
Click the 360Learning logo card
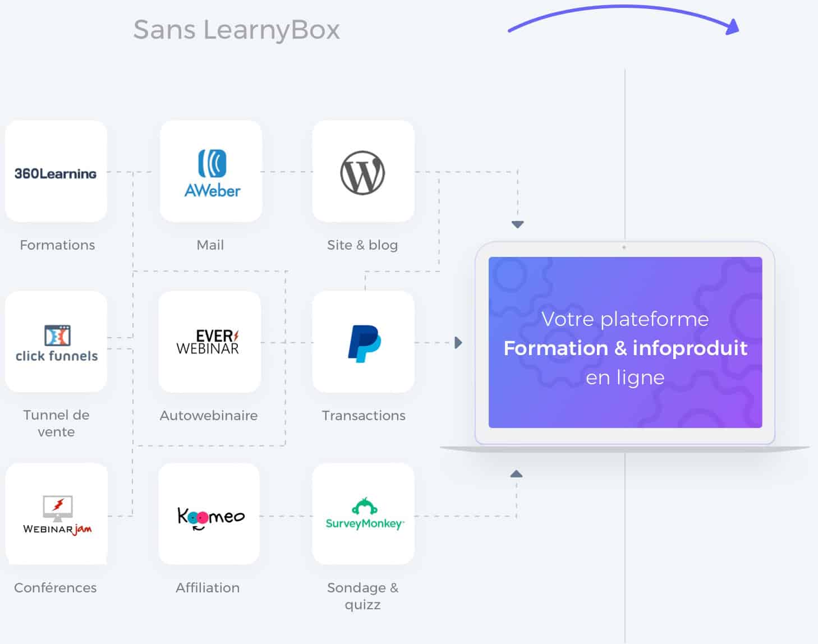coord(56,171)
